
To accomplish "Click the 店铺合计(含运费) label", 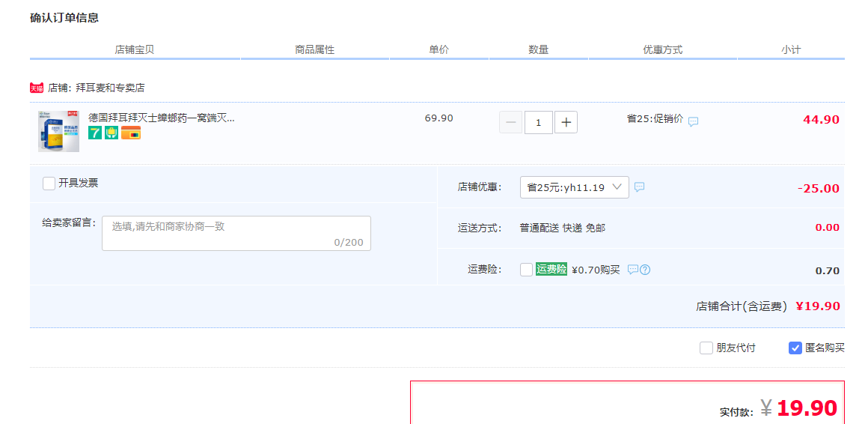I will [742, 306].
